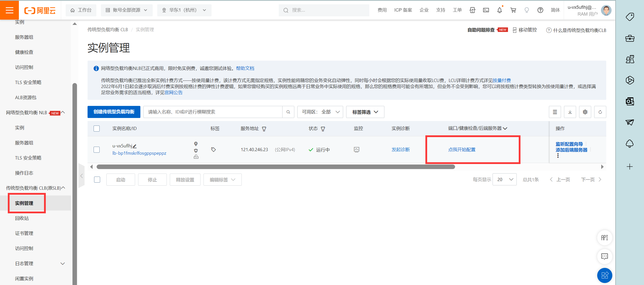Open the 编辑标签 dropdown
This screenshot has height=285, width=644.
click(222, 180)
